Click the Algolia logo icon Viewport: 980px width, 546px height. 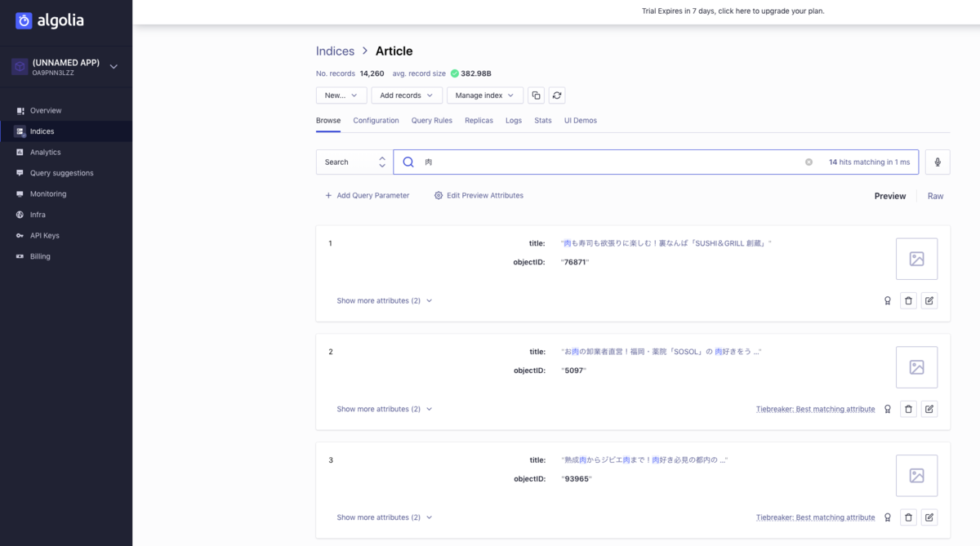pos(24,20)
